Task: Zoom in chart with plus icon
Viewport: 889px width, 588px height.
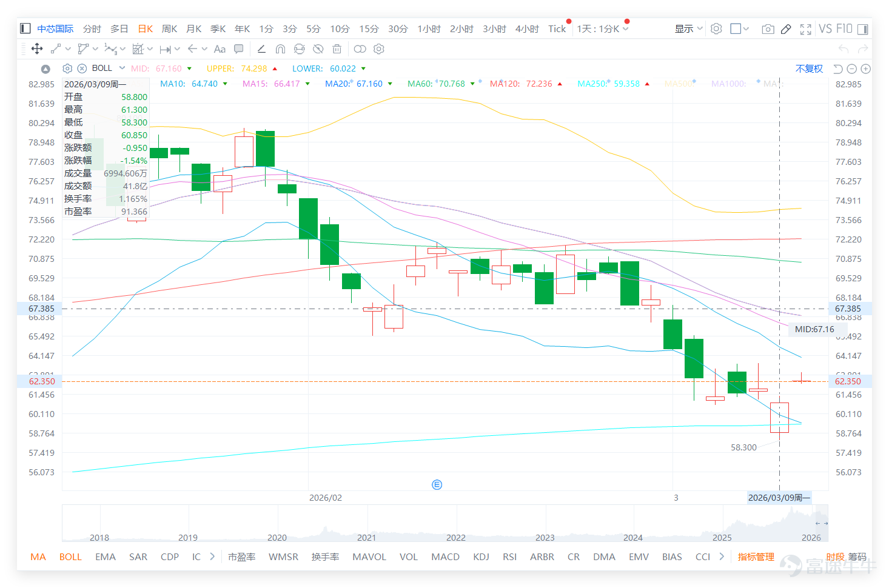Action: pyautogui.click(x=866, y=68)
